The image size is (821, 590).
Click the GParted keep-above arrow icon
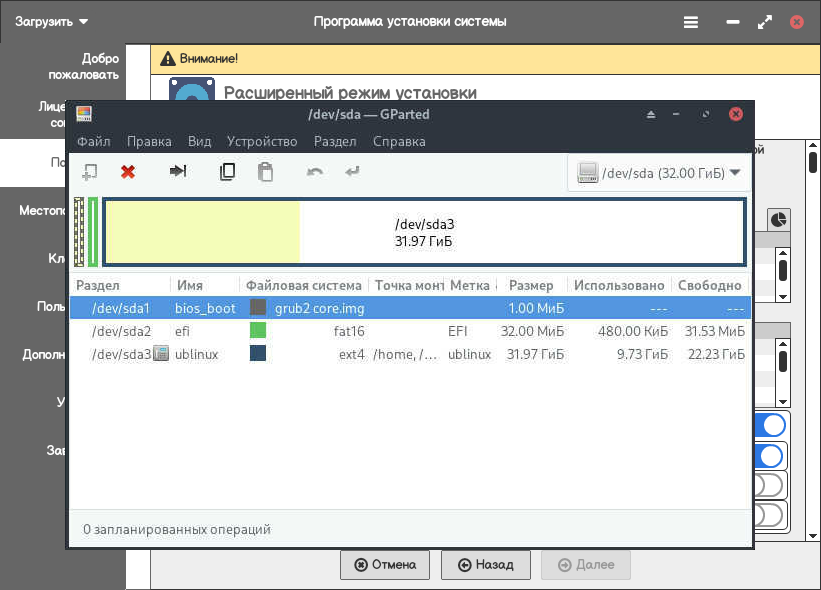[651, 114]
